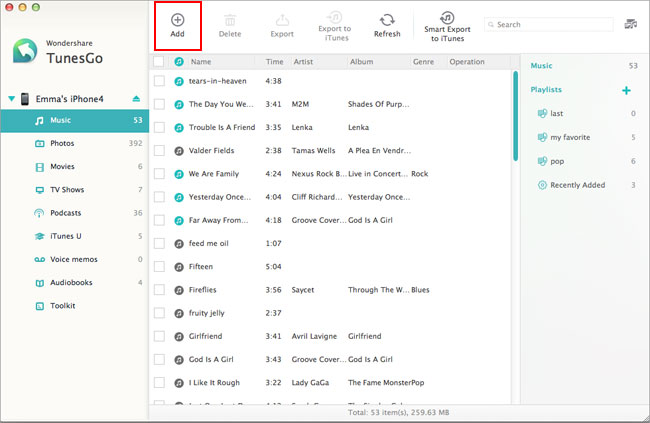650x423 pixels.
Task: Click 'Far Away From...' song name
Action: click(218, 220)
